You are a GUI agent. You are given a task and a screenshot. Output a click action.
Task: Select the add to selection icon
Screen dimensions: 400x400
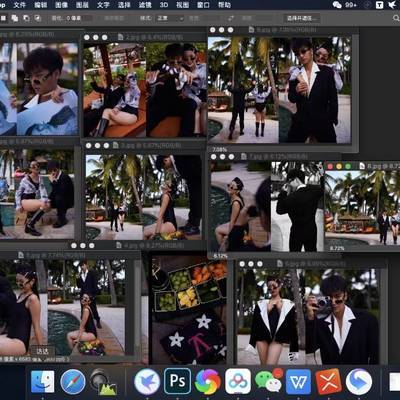point(15,18)
